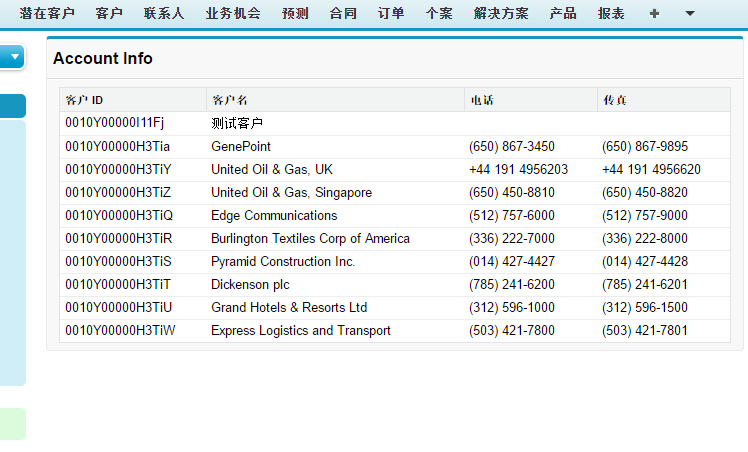Click GenePoint fax (650) 867-9895

[x=645, y=146]
